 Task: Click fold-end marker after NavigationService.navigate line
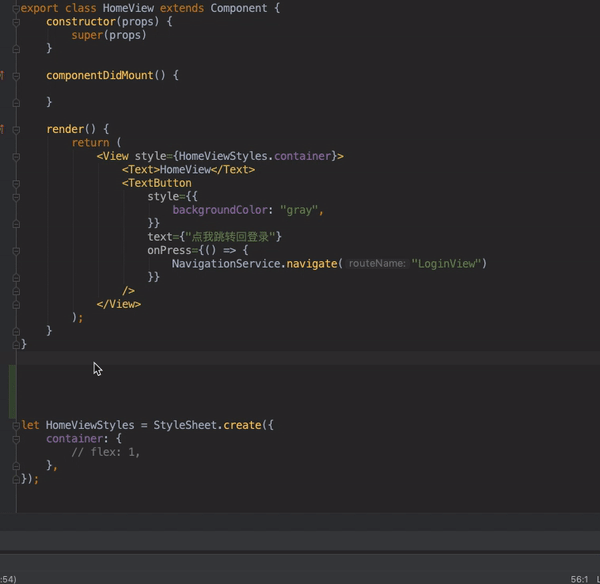coord(16,278)
